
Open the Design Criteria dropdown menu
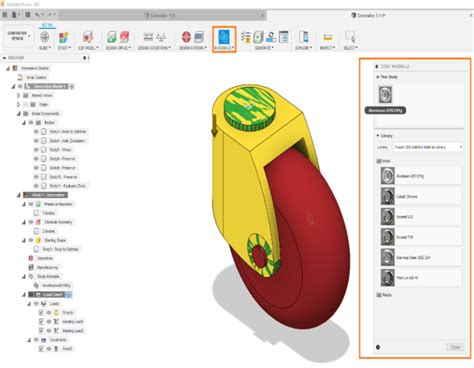pyautogui.click(x=193, y=48)
